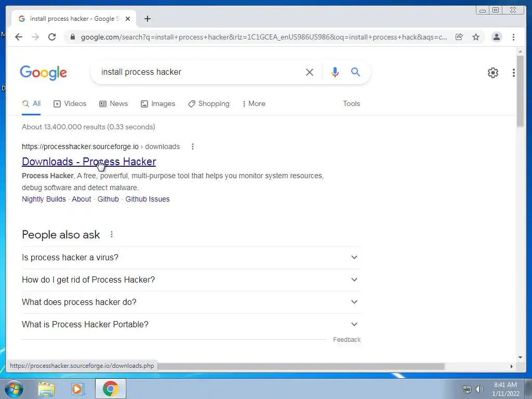Click the horizontal scrollbar right arrow
This screenshot has height=399, width=532.
point(512,366)
